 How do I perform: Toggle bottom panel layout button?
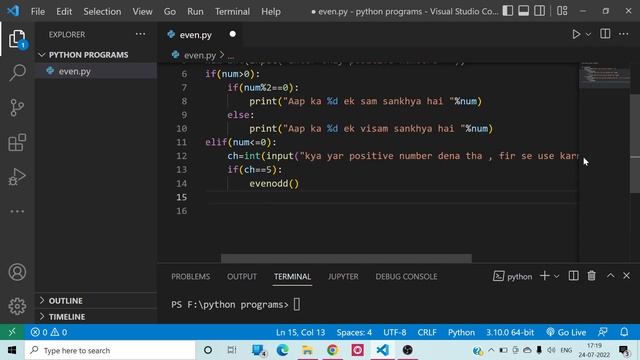click(x=524, y=11)
